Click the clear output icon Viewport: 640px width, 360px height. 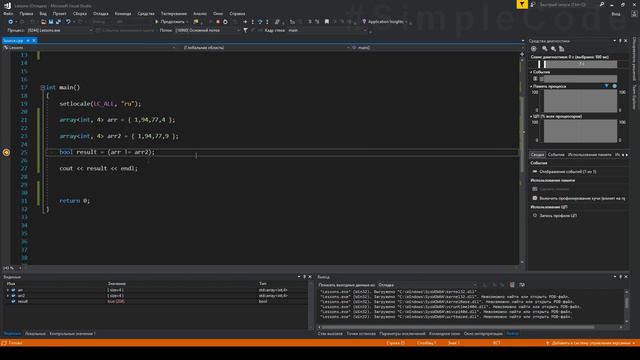[512, 285]
